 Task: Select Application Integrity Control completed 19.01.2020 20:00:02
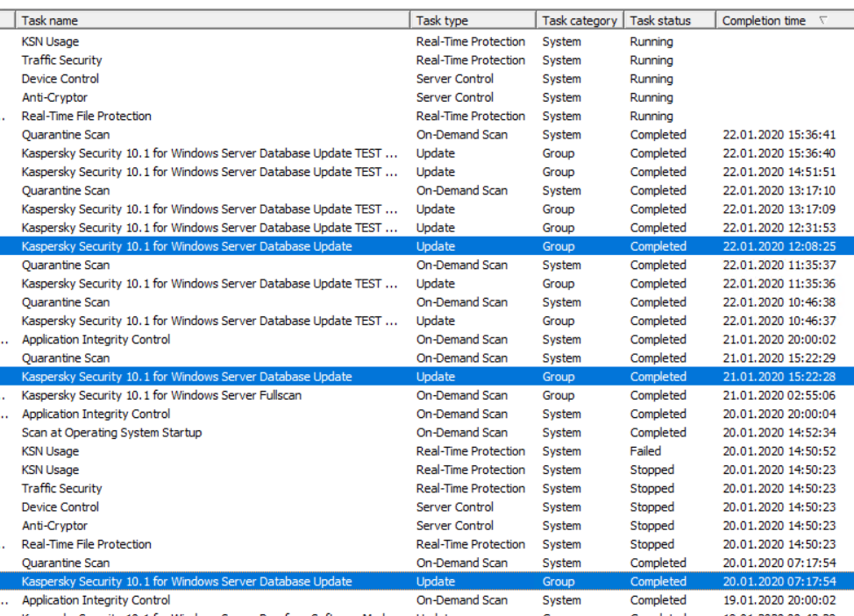pyautogui.click(x=96, y=600)
